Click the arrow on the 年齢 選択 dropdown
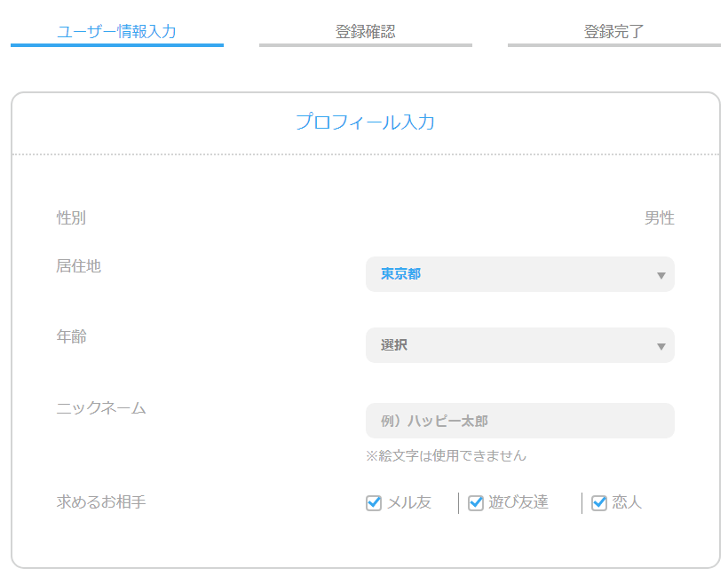 661,346
